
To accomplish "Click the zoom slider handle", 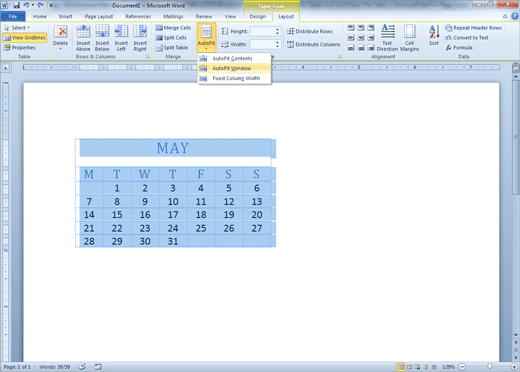I will (490, 367).
